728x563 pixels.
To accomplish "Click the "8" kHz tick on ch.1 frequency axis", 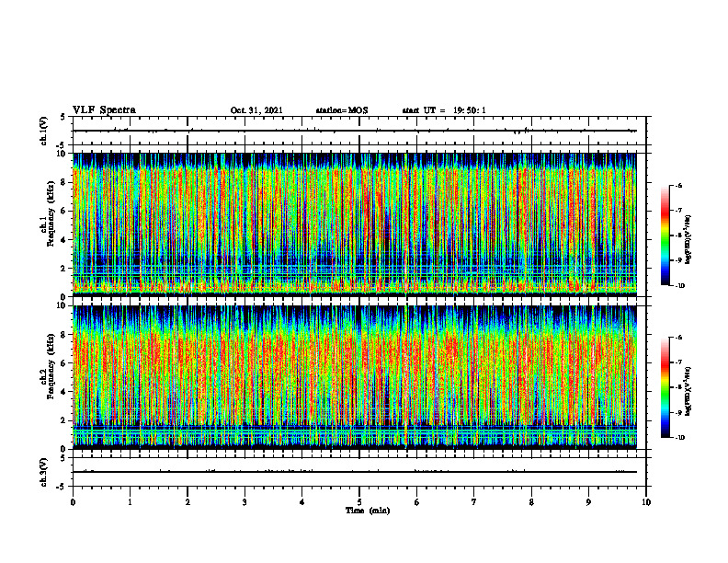I will click(x=64, y=182).
